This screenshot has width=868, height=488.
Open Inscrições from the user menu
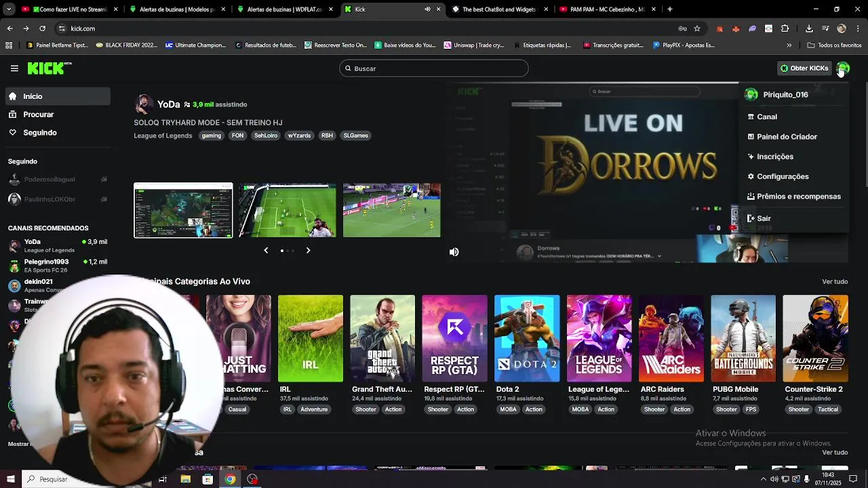[793, 157]
